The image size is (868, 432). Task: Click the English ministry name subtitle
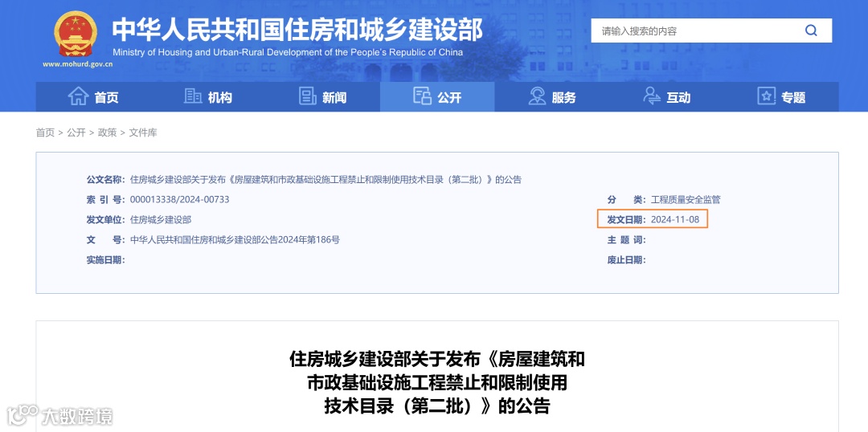(287, 52)
